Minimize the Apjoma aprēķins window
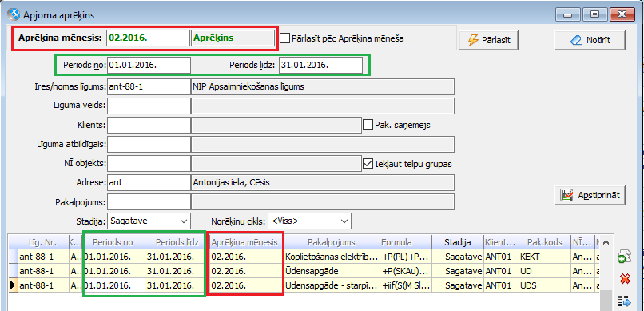Image resolution: width=644 pixels, height=311 pixels. tap(568, 14)
